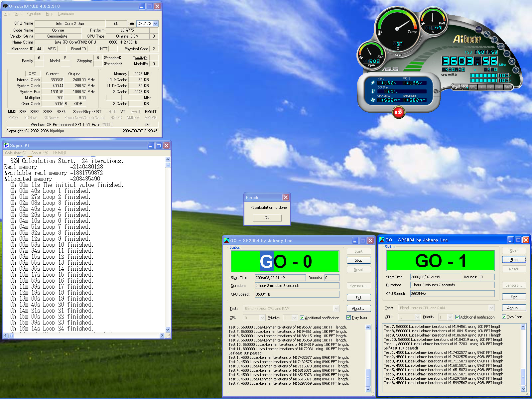Click Exit in the right SP2004 window
The height and width of the screenshot is (399, 532).
(514, 297)
